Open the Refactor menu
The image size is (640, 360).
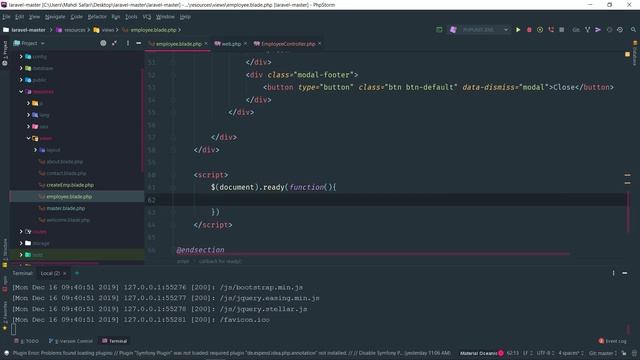click(x=97, y=17)
